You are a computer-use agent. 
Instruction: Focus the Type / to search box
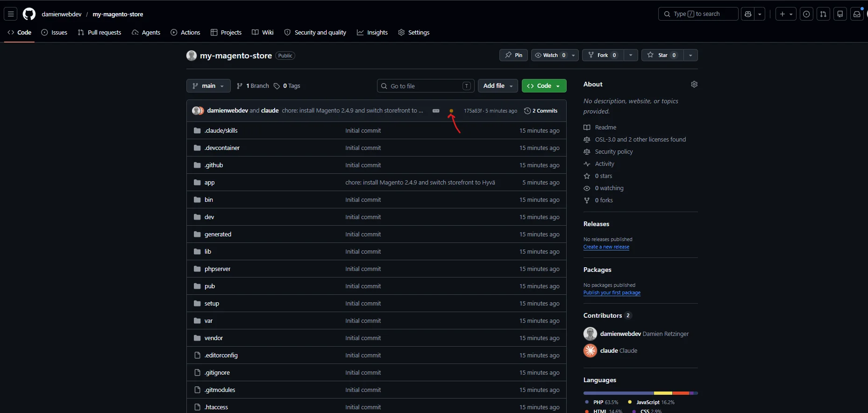pos(698,14)
